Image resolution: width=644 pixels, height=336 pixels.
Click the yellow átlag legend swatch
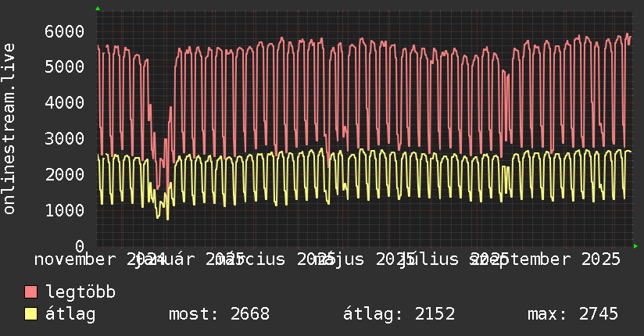(31, 314)
